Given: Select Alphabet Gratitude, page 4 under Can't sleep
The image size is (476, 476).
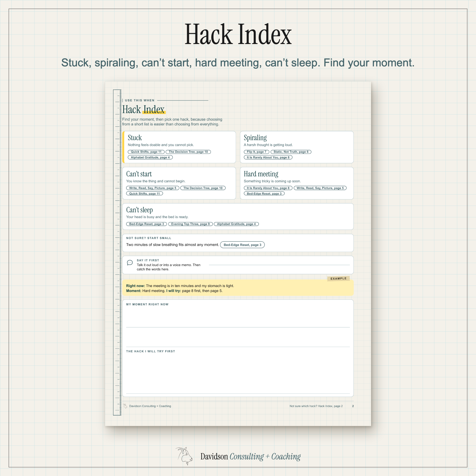Looking at the screenshot, I should 236,224.
